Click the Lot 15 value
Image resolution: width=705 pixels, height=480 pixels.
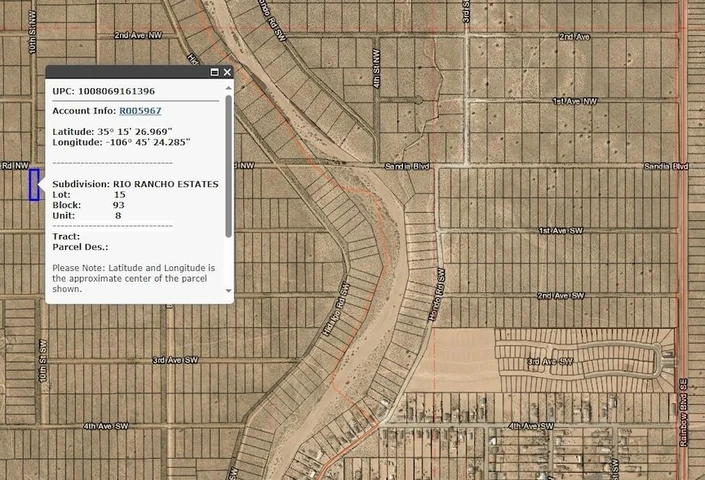click(x=120, y=195)
